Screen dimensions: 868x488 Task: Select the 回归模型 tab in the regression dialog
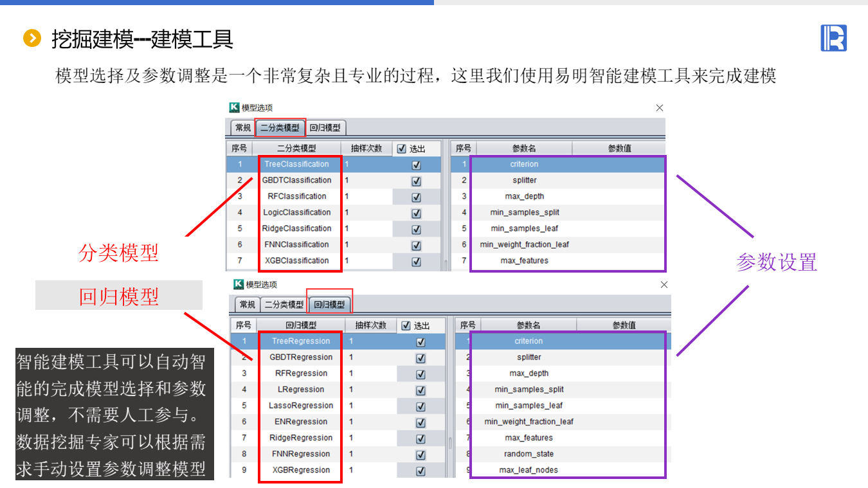click(330, 305)
